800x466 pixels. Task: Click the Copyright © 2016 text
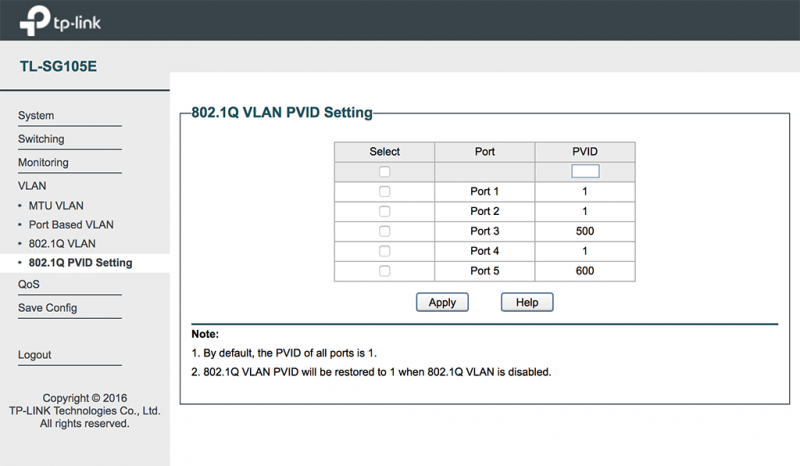coord(85,398)
